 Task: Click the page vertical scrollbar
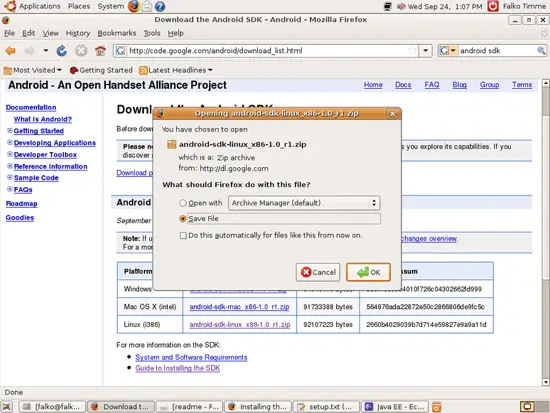click(545, 232)
